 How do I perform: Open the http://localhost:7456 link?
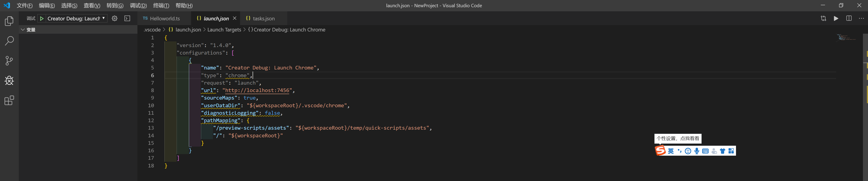point(257,90)
